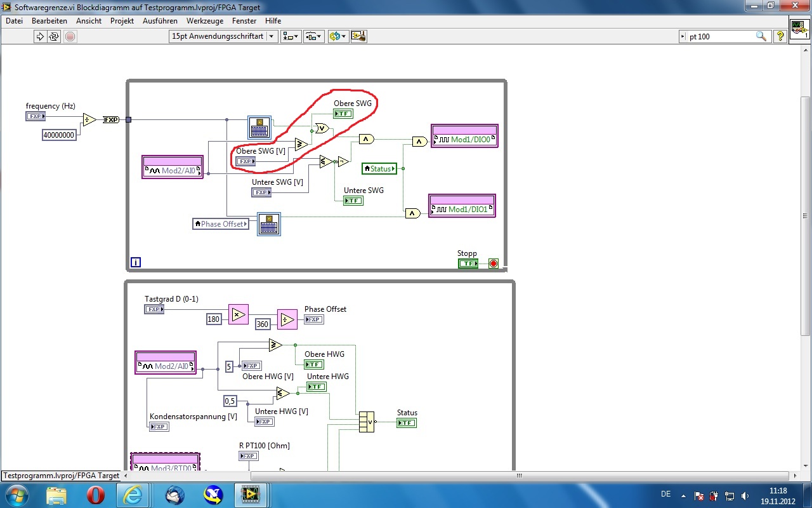The height and width of the screenshot is (508, 812).
Task: Open the Hilfe menu
Action: pos(273,21)
